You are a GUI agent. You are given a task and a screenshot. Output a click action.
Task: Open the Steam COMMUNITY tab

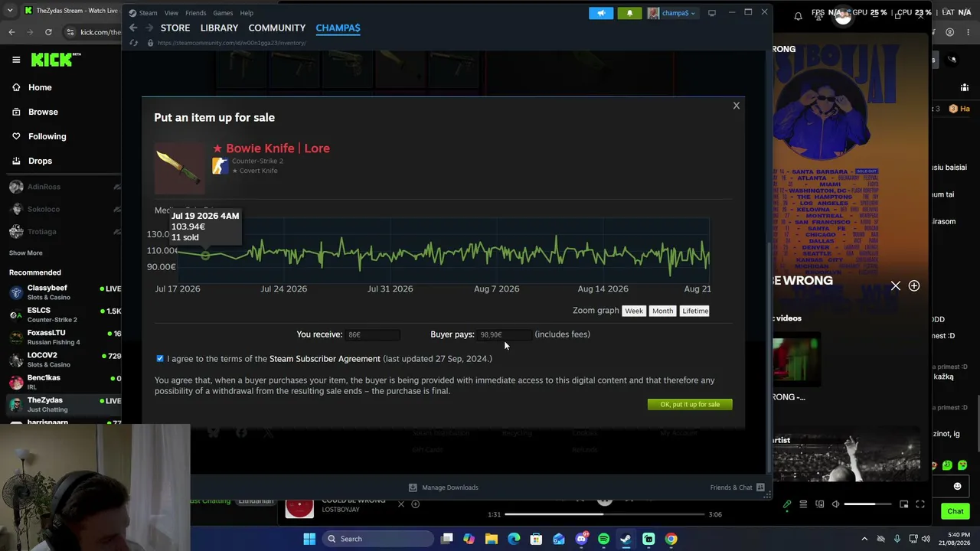pyautogui.click(x=277, y=28)
